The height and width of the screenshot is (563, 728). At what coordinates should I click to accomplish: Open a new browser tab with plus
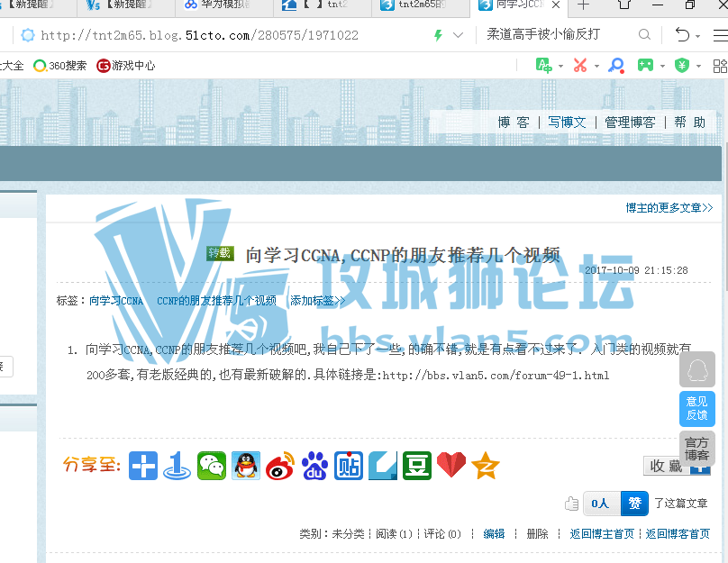(x=584, y=5)
